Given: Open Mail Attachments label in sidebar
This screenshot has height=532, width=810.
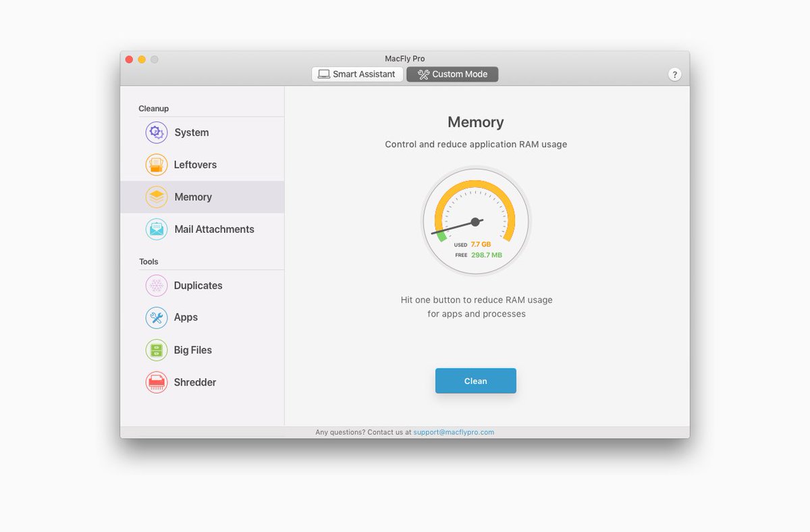Looking at the screenshot, I should (214, 230).
